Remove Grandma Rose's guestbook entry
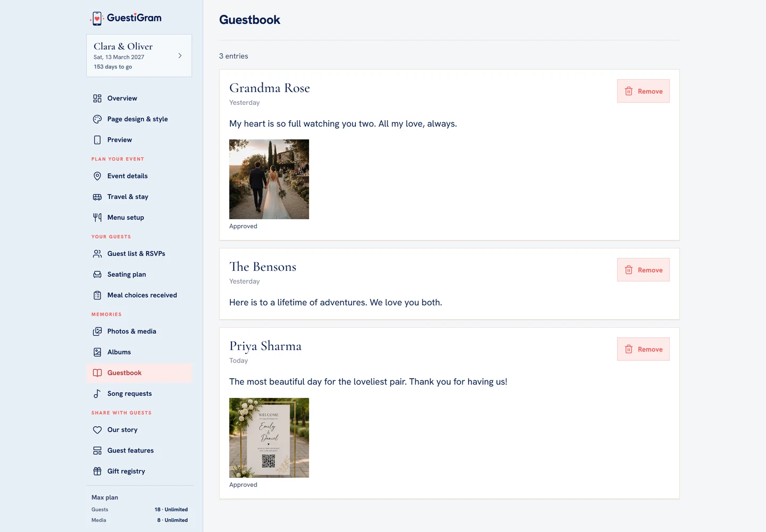This screenshot has width=766, height=532. pos(643,91)
